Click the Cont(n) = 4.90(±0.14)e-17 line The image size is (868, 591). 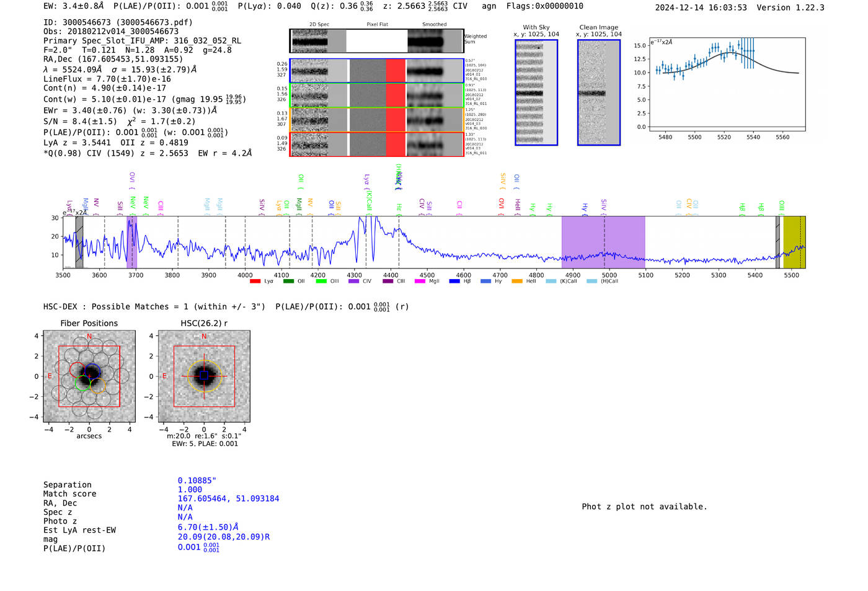click(105, 89)
